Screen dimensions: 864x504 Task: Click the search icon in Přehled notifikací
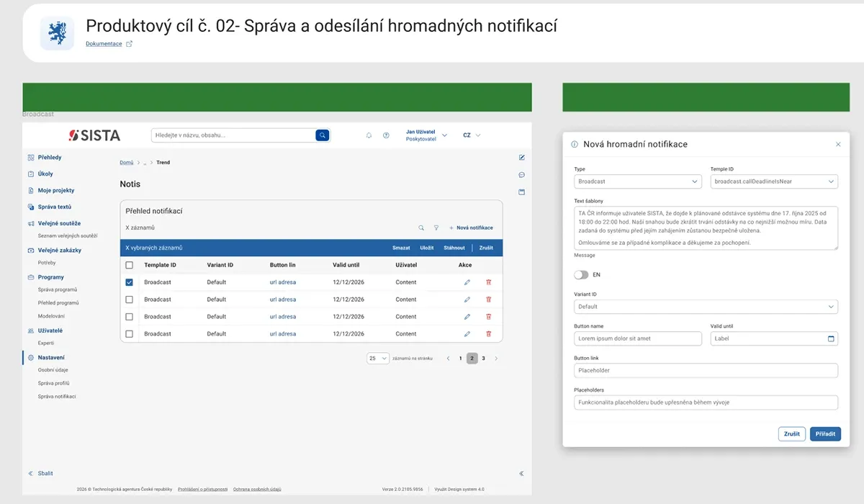point(421,228)
